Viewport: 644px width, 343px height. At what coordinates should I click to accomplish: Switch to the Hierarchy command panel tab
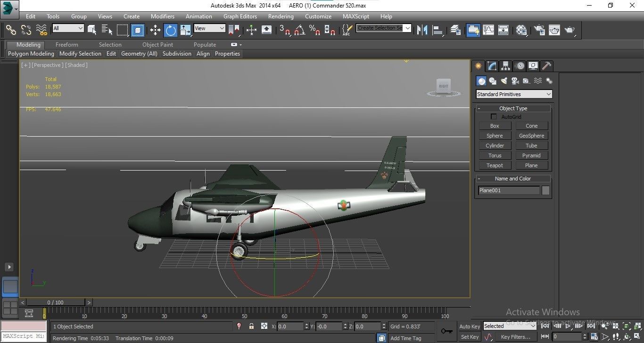[505, 66]
